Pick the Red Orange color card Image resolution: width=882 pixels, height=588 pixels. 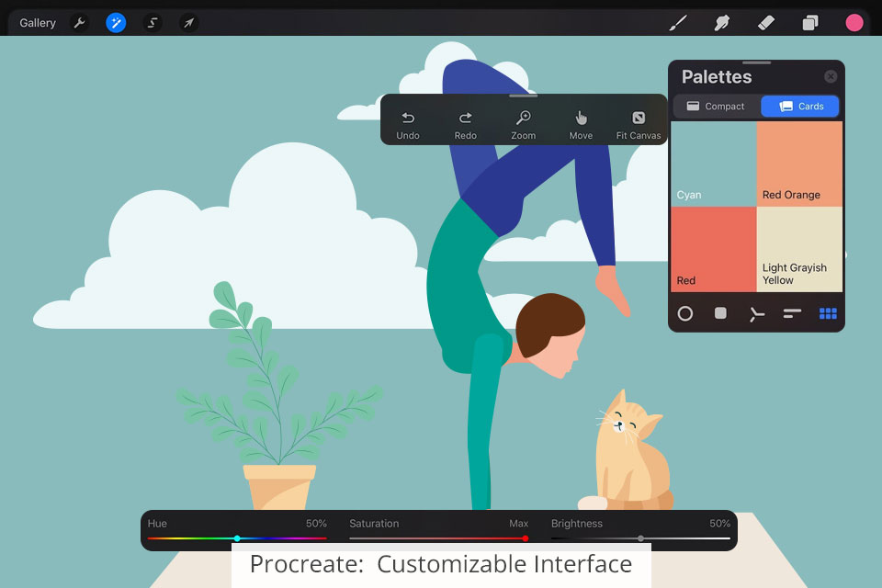[799, 164]
